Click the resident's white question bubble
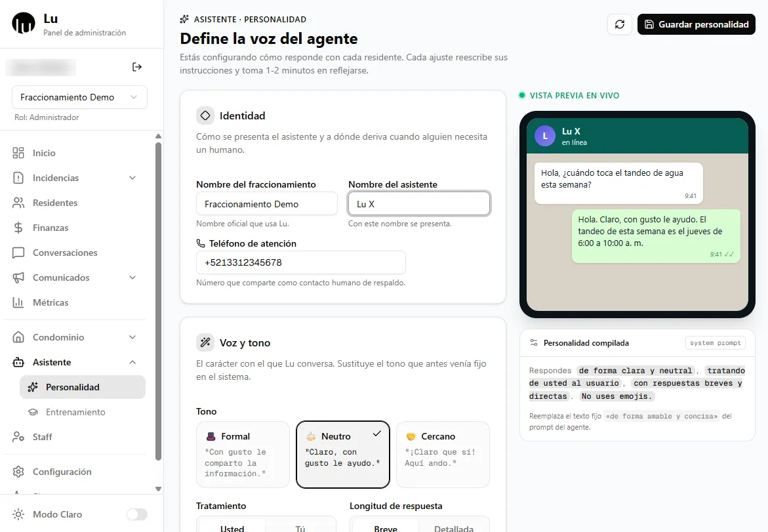Screen dimensions: 768x532 [618, 183]
